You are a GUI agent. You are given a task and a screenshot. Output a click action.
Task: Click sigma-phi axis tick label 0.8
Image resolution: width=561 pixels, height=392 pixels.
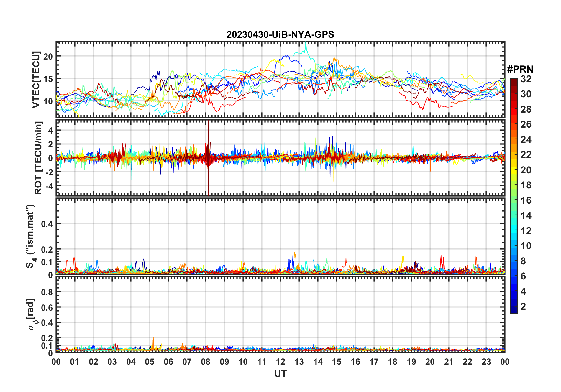pyautogui.click(x=47, y=292)
